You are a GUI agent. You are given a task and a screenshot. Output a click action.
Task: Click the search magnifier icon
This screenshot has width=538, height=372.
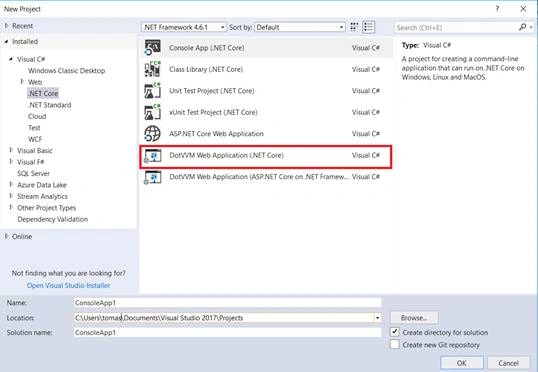pyautogui.click(x=522, y=27)
